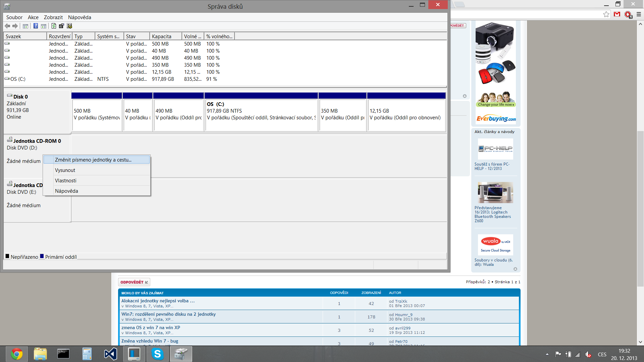Click the blue Help question mark toolbar icon
The height and width of the screenshot is (362, 644).
pyautogui.click(x=36, y=26)
